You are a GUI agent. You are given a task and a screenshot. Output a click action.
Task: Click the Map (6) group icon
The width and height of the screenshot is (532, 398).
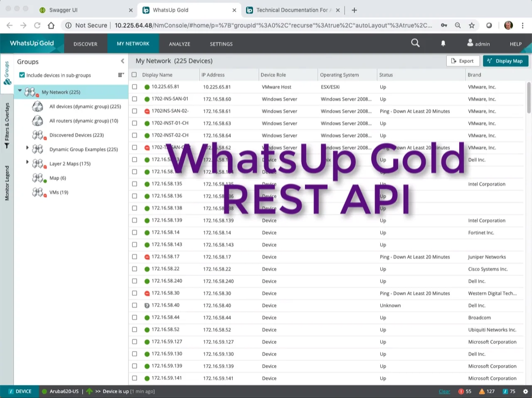pos(39,178)
